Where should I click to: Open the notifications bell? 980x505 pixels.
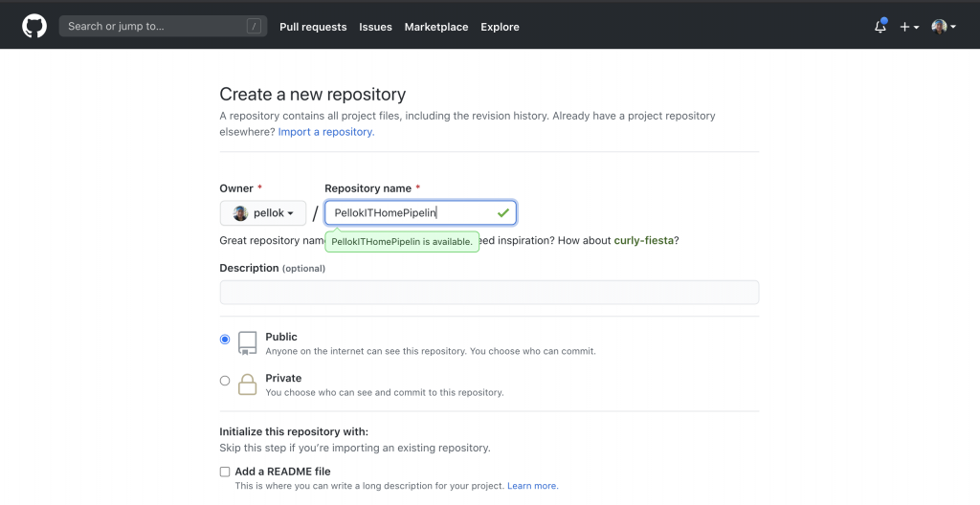pos(880,27)
